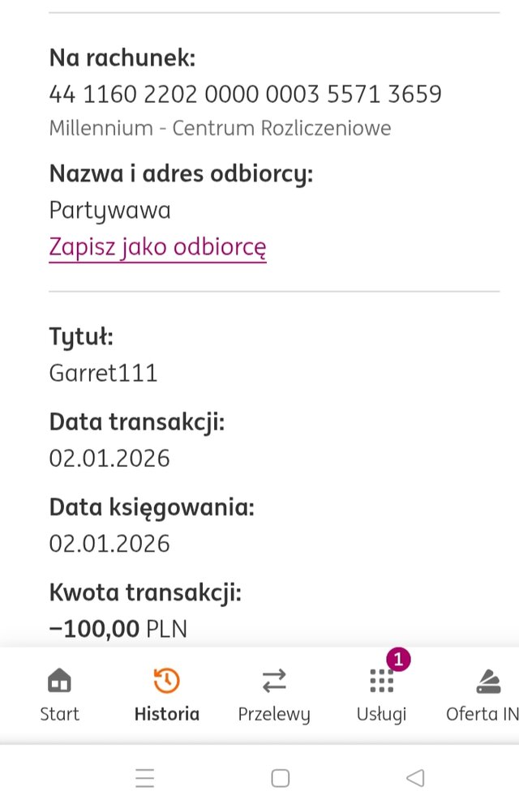Switch to the Start tab label
The image size is (519, 812).
(59, 714)
